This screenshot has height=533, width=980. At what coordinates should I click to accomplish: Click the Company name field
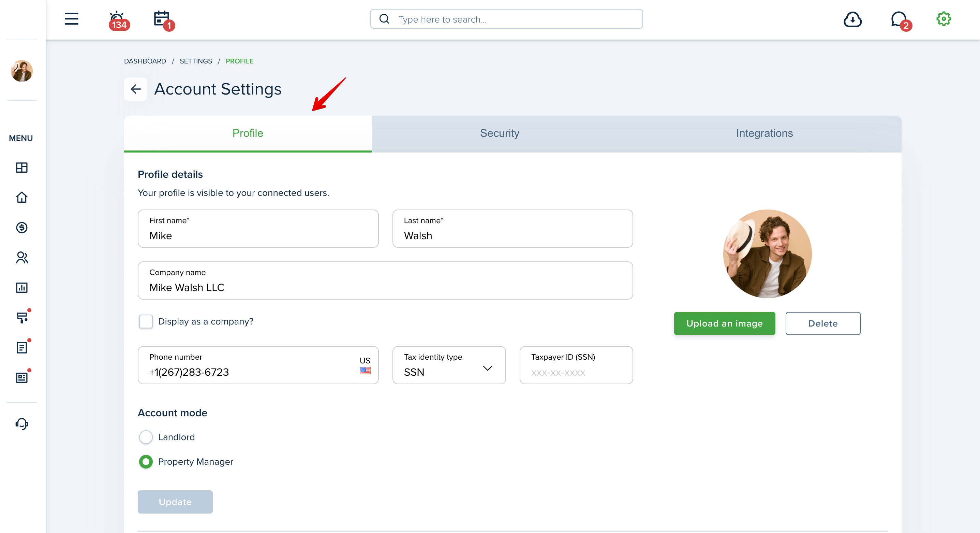point(385,280)
